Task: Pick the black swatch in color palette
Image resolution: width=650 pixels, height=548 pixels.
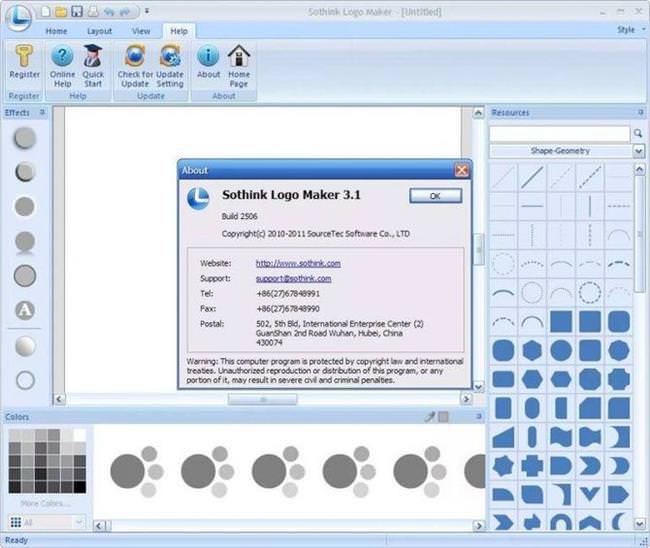Action: tap(80, 487)
